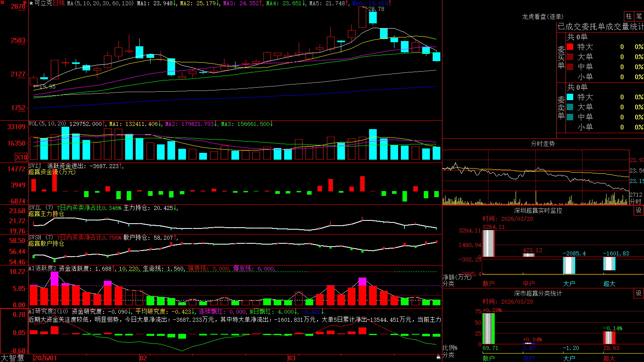Click the 19.95 low price label
The height and width of the screenshot is (362, 644).
[x=48, y=86]
